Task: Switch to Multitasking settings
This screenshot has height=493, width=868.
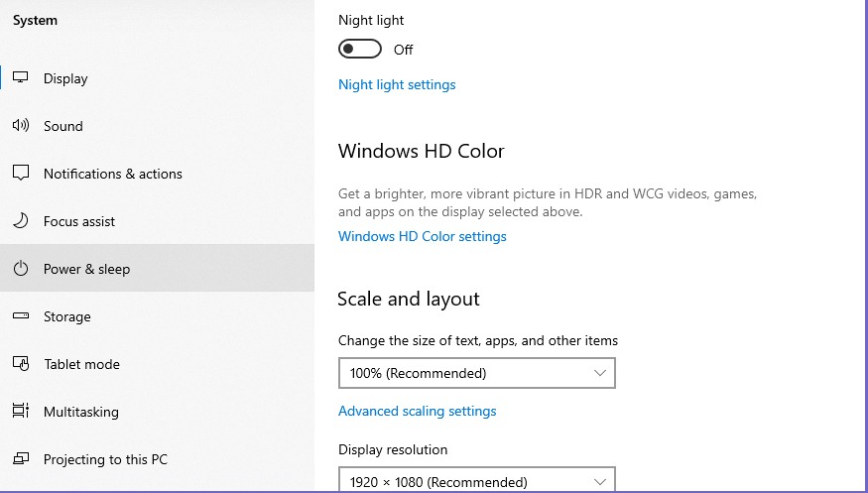Action: click(157, 412)
